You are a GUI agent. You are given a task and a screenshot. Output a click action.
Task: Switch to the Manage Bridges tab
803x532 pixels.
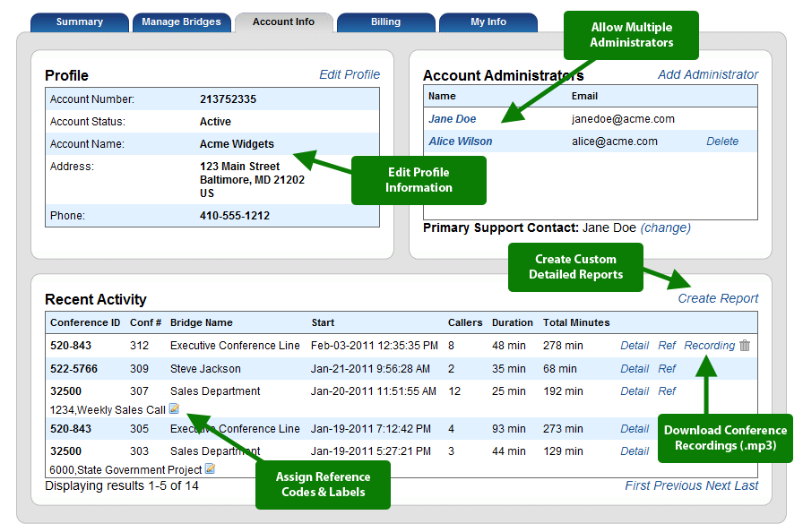[x=181, y=22]
